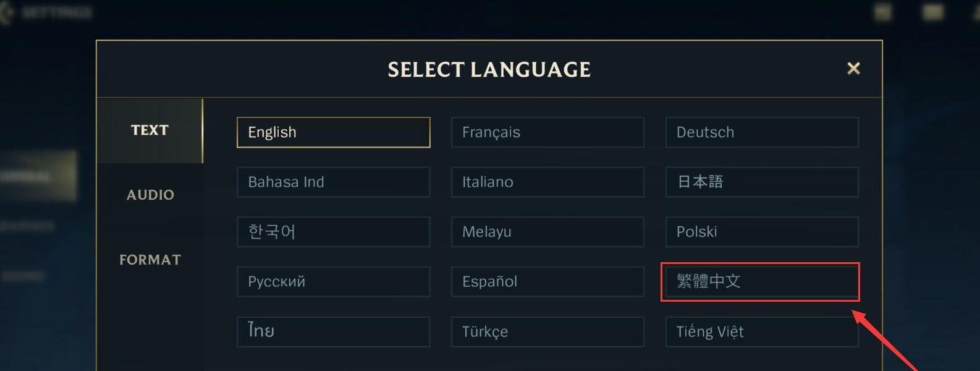This screenshot has width=980, height=371.
Task: Open the blurred mail icon top right
Action: (x=932, y=12)
